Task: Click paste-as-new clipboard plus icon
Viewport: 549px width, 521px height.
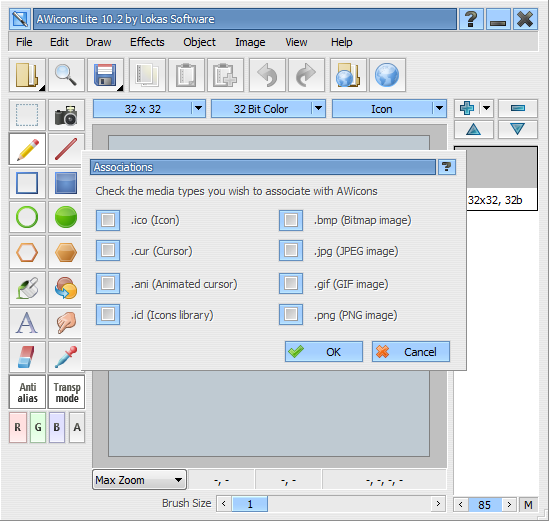Action: click(225, 75)
